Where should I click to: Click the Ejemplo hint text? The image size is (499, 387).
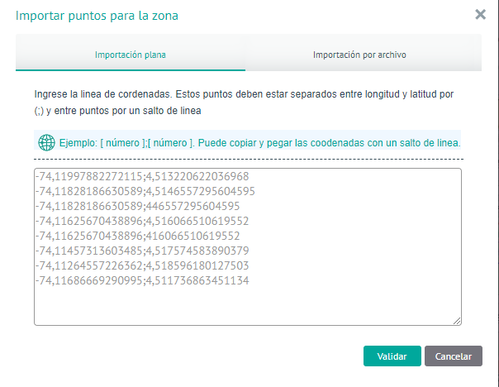click(x=260, y=143)
